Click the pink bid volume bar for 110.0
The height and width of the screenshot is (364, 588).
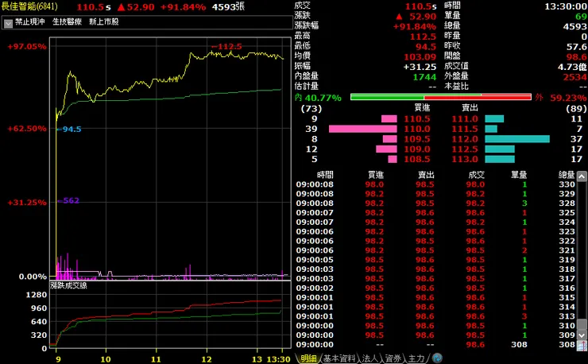coord(362,129)
